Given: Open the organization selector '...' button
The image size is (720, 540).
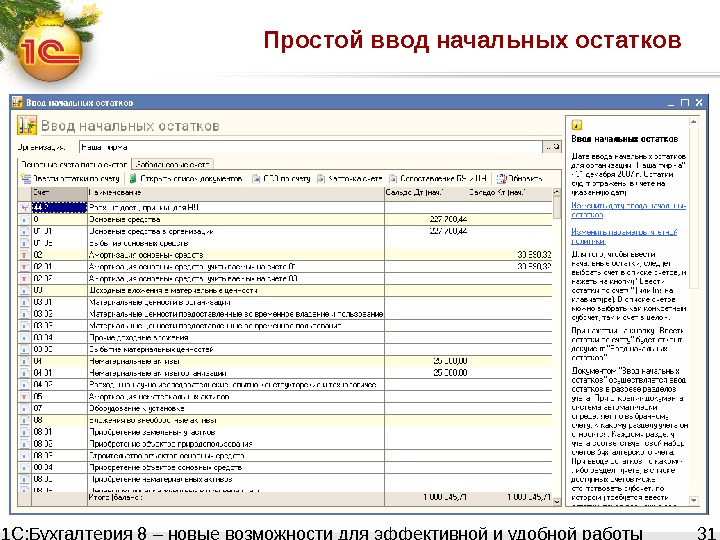Looking at the screenshot, I should coord(547,147).
